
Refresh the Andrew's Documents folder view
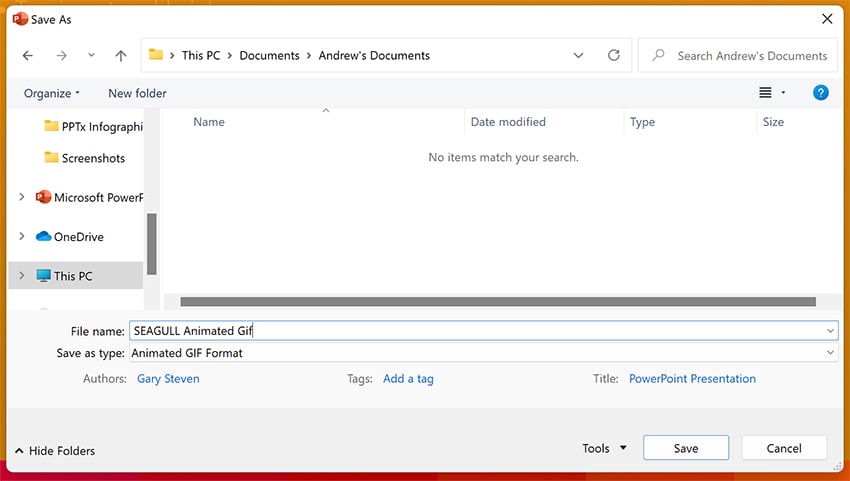coord(613,56)
